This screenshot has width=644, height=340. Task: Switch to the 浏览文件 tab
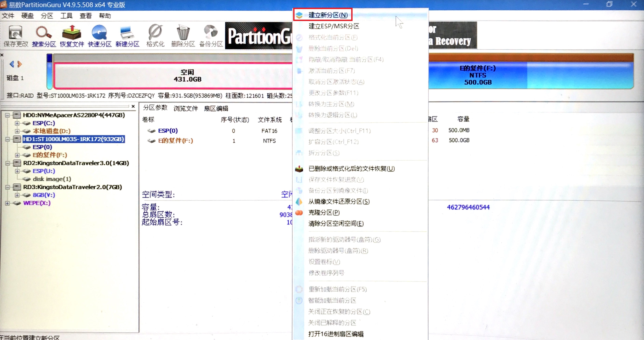(185, 108)
